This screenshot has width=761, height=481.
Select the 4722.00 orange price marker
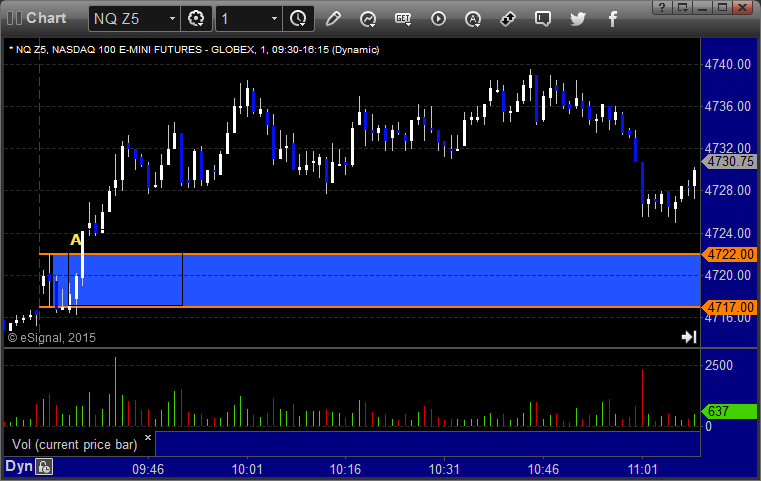(729, 254)
